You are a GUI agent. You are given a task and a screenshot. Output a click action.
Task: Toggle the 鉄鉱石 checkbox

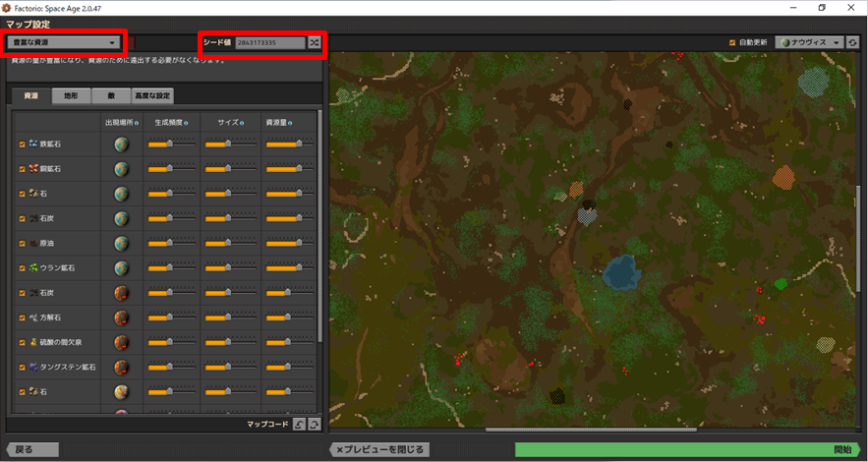23,144
